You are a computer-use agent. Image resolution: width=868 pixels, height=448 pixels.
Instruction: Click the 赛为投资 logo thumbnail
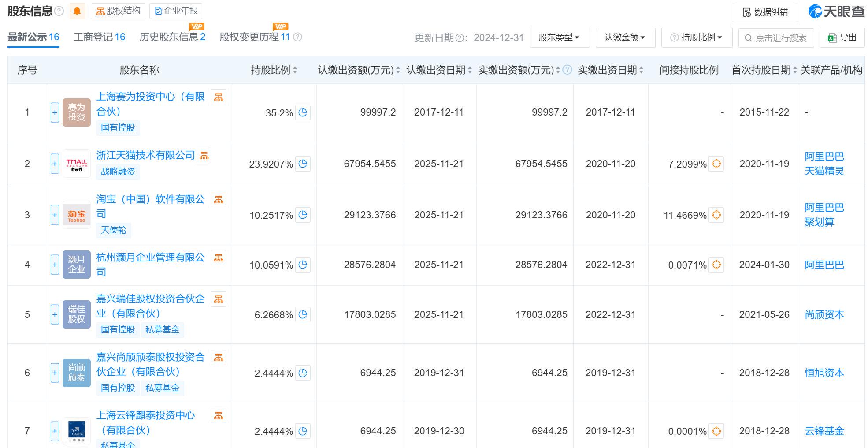click(77, 112)
